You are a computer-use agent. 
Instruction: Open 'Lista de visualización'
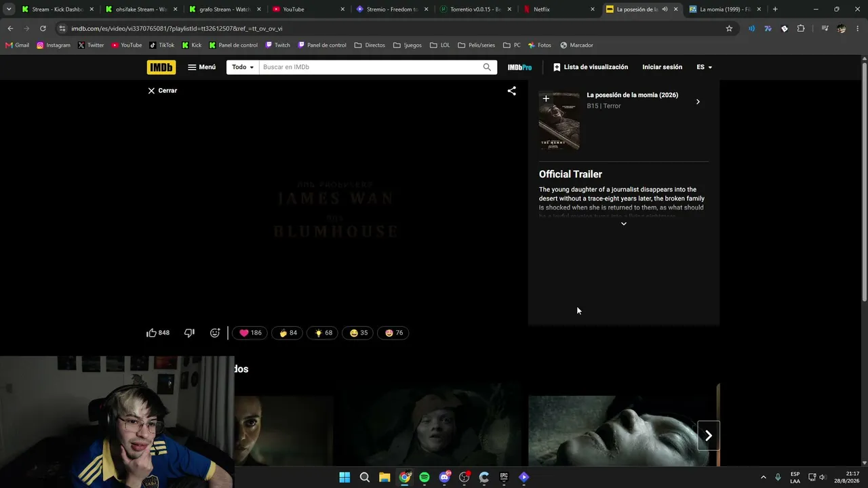click(591, 67)
